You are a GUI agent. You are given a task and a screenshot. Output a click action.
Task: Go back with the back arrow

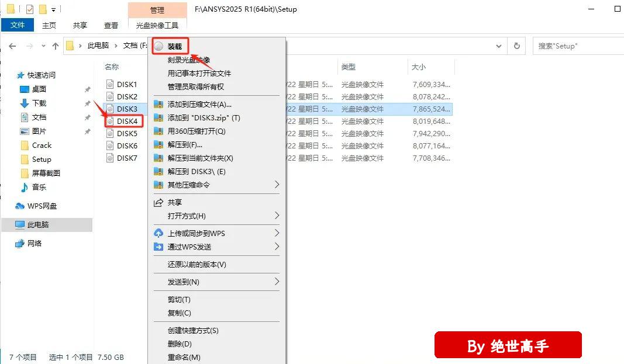tap(12, 46)
